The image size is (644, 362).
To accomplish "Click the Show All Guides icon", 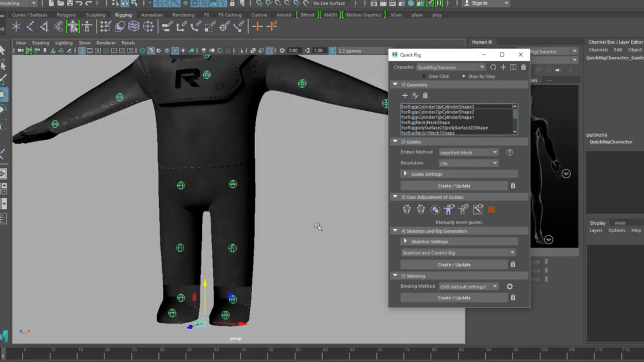I will 449,209.
